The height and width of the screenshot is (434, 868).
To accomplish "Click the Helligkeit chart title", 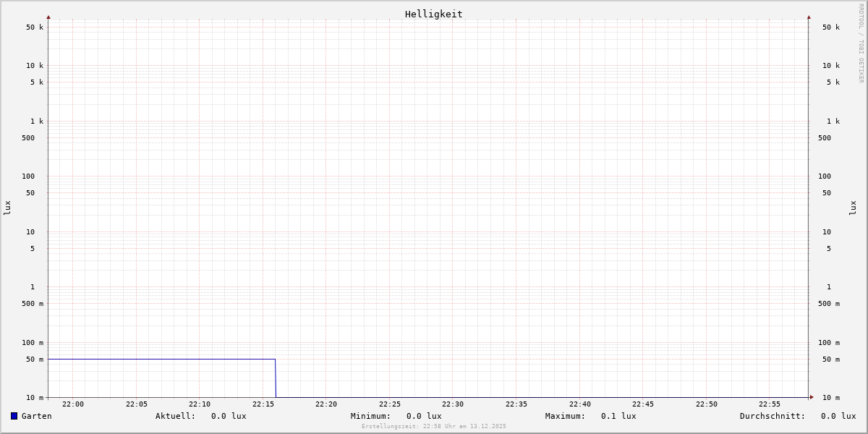I will (x=433, y=14).
